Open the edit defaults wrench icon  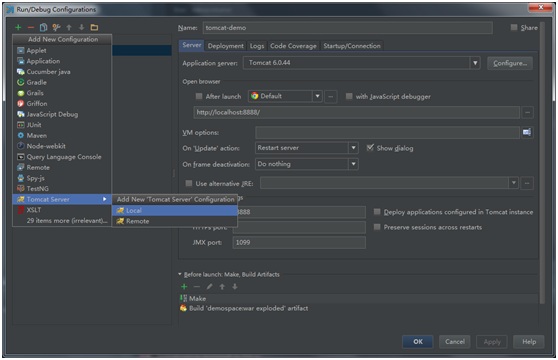pyautogui.click(x=56, y=27)
